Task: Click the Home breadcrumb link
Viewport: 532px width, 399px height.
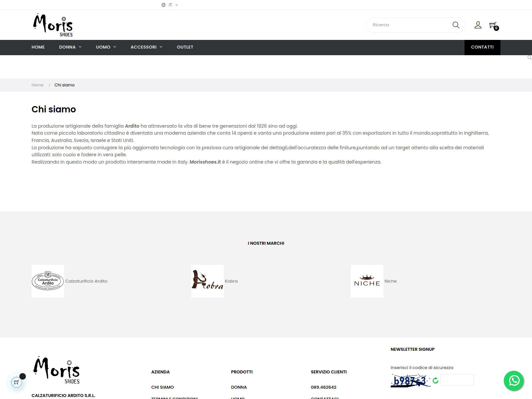Action: (38, 85)
